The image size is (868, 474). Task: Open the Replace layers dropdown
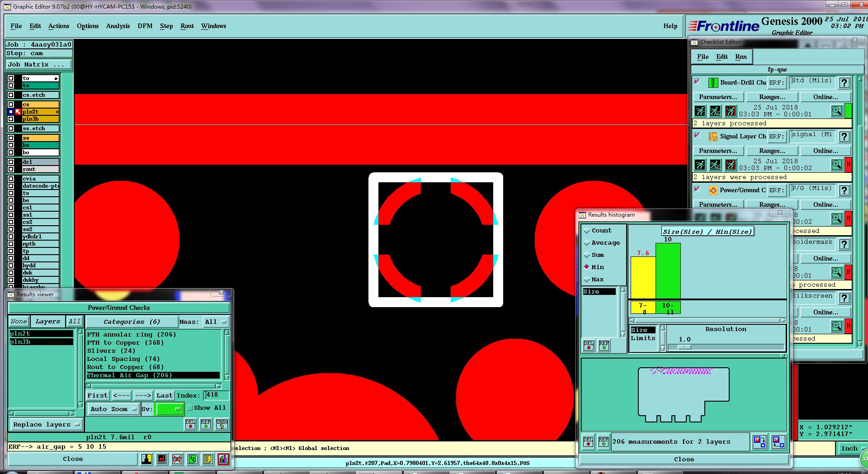coord(46,425)
